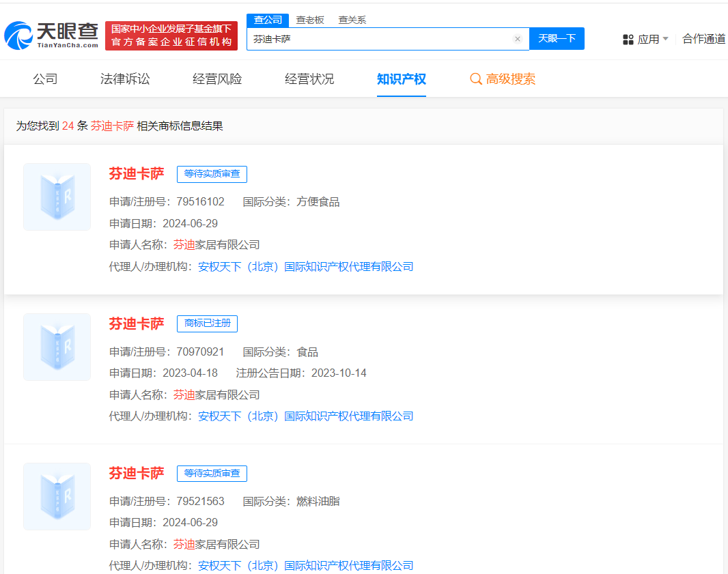Expand the 应用 dropdown arrow
728x574 pixels.
click(x=665, y=39)
